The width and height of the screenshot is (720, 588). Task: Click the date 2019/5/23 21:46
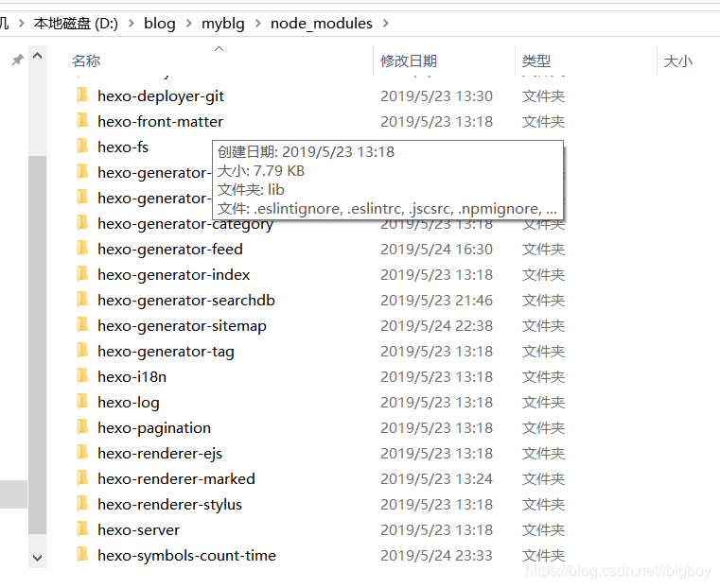click(x=436, y=300)
